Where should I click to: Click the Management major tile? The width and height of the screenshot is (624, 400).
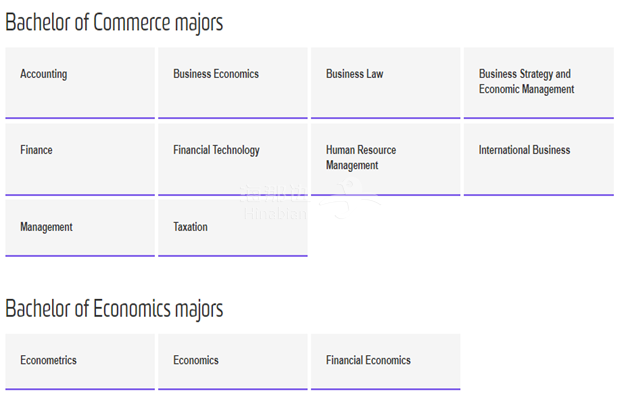tap(80, 227)
